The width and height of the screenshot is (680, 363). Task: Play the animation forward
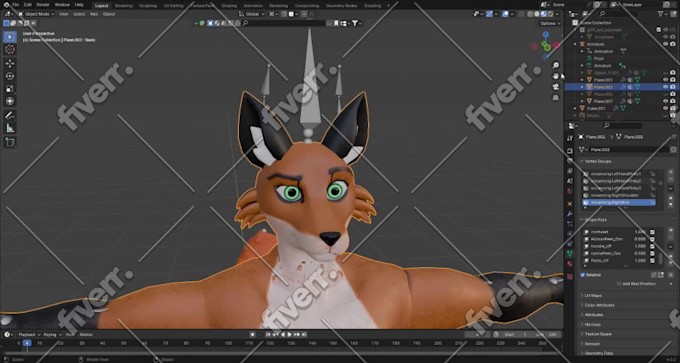(x=290, y=334)
